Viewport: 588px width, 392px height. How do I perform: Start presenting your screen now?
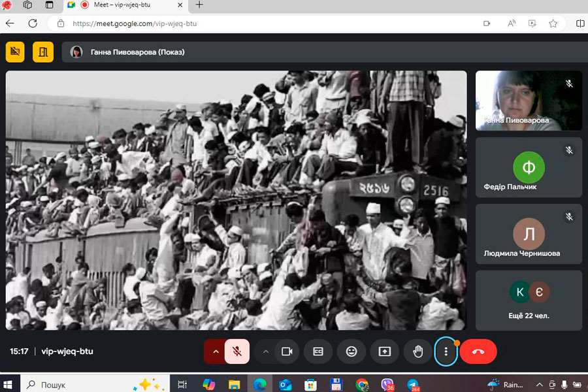click(385, 351)
